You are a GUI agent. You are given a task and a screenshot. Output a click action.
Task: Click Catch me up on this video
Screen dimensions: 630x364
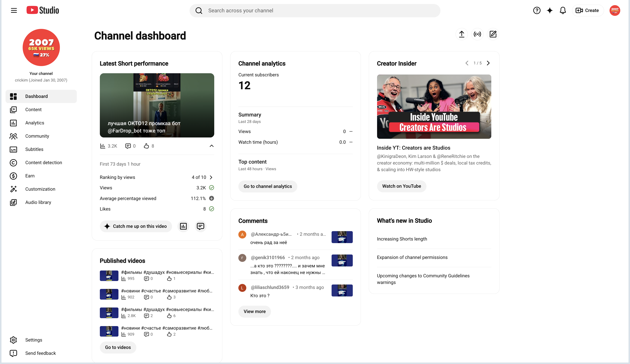[136, 226]
